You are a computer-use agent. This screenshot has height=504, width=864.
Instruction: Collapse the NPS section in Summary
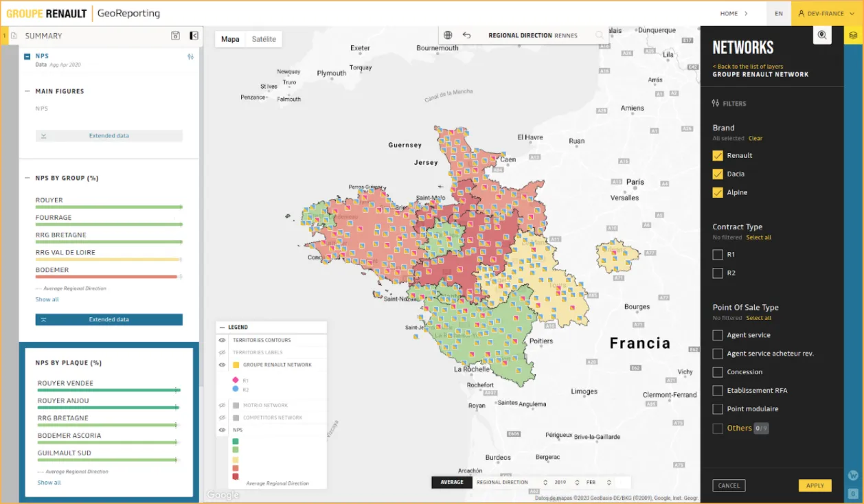(x=27, y=57)
